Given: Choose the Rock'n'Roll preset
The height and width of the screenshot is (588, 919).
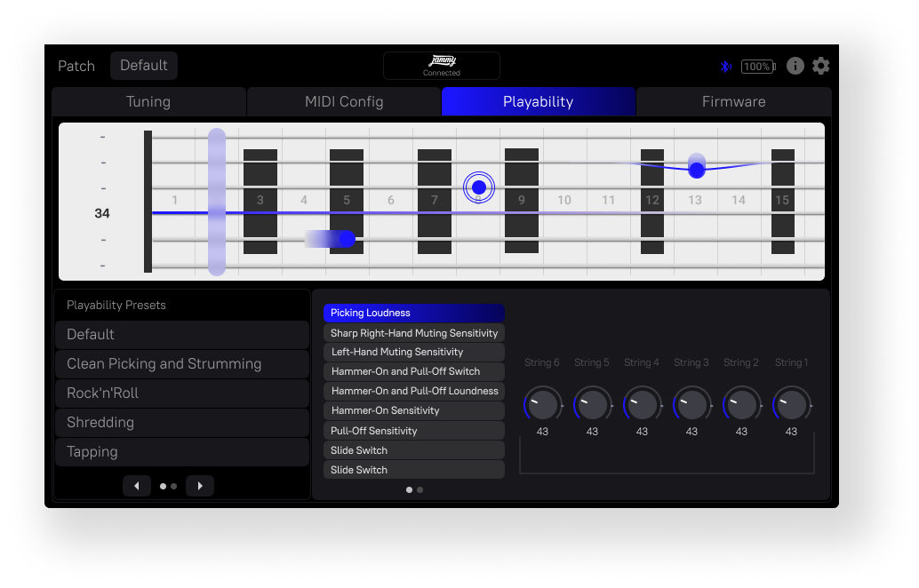Looking at the screenshot, I should coord(182,393).
